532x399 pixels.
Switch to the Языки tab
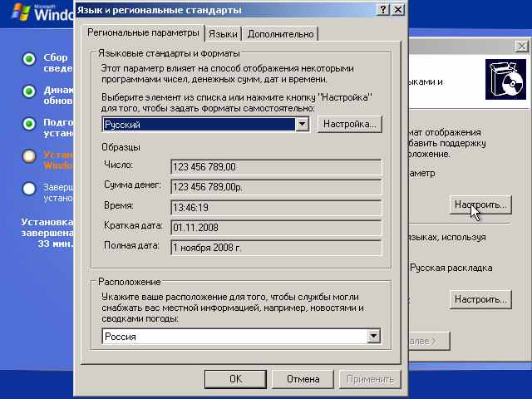click(223, 34)
